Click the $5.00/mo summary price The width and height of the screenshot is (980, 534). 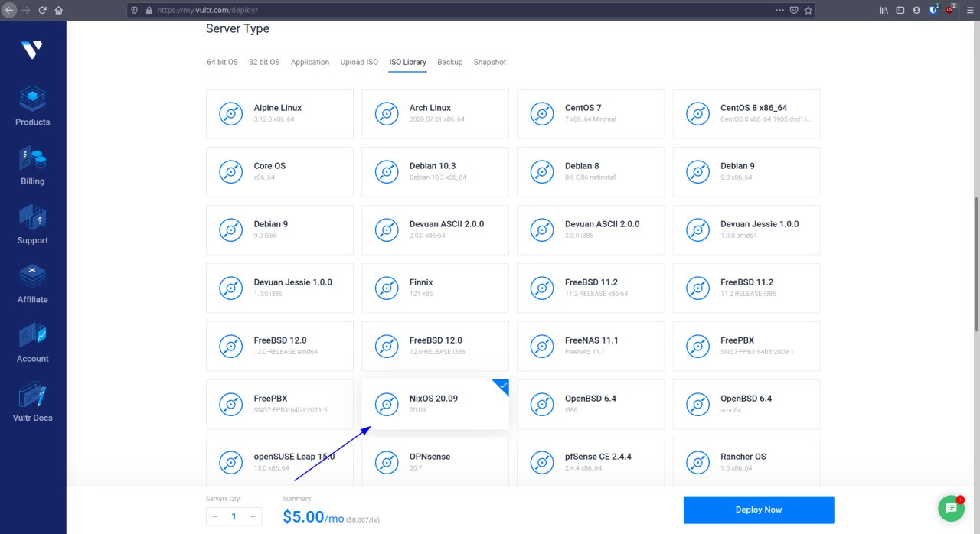(x=313, y=517)
